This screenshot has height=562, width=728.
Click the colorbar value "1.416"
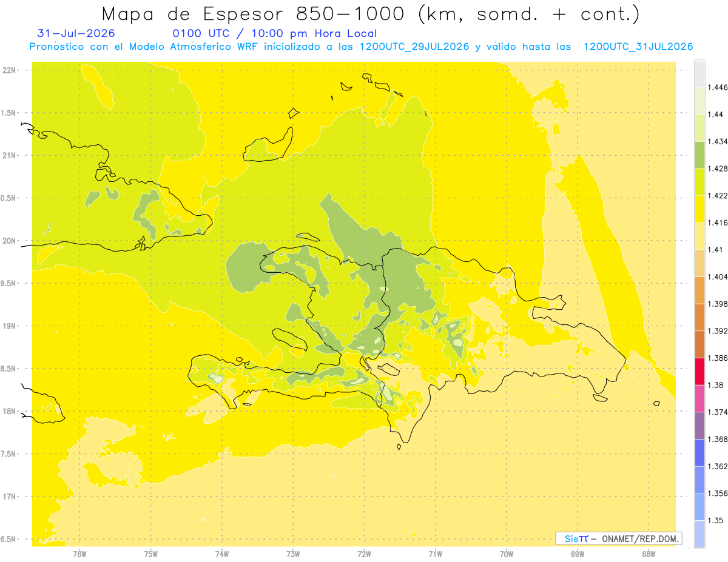[718, 222]
